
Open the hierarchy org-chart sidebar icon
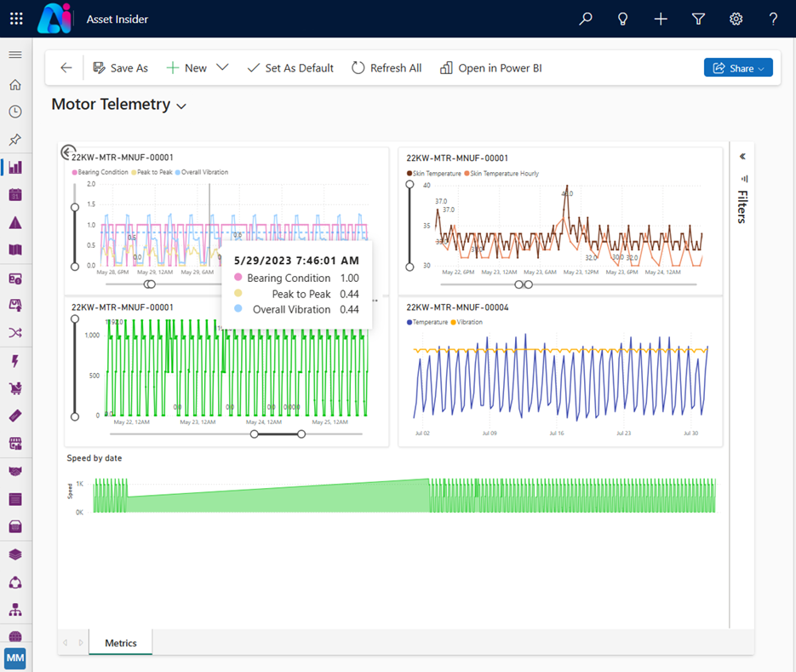coord(15,610)
